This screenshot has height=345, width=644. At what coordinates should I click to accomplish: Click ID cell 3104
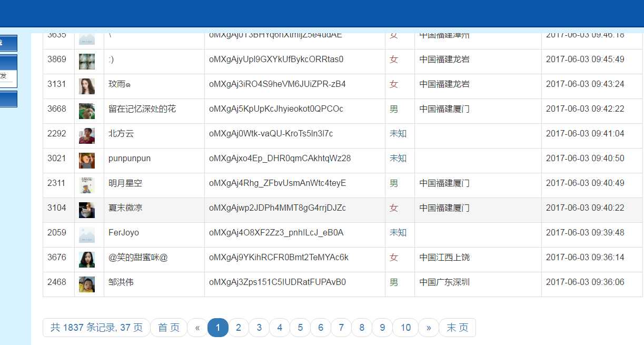(57, 208)
